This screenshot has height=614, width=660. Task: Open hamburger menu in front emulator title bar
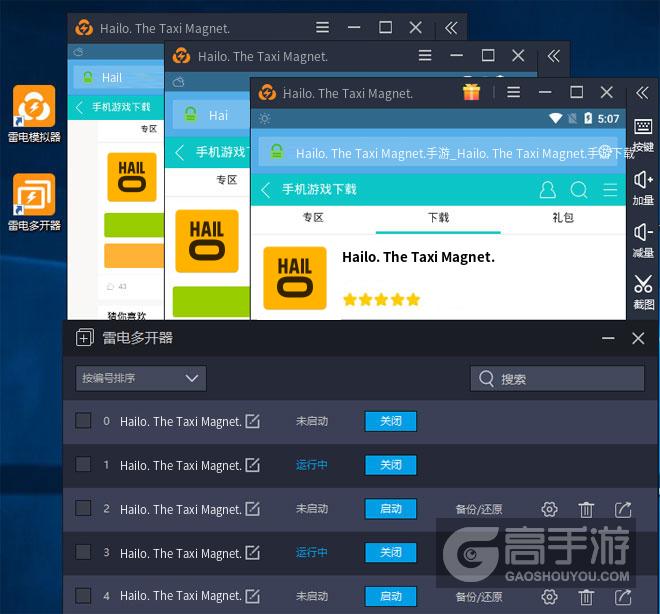point(513,92)
